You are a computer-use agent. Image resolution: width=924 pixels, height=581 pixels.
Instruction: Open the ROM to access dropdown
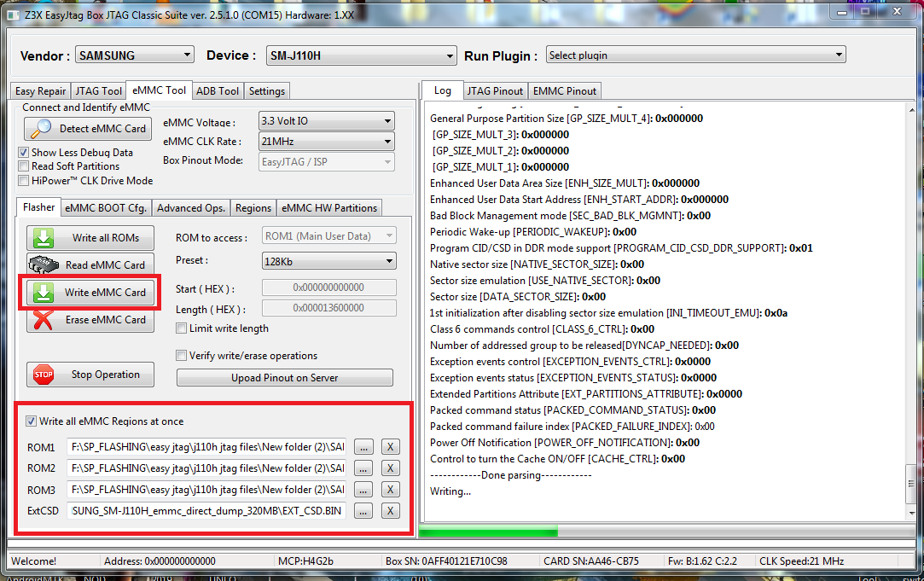(328, 235)
